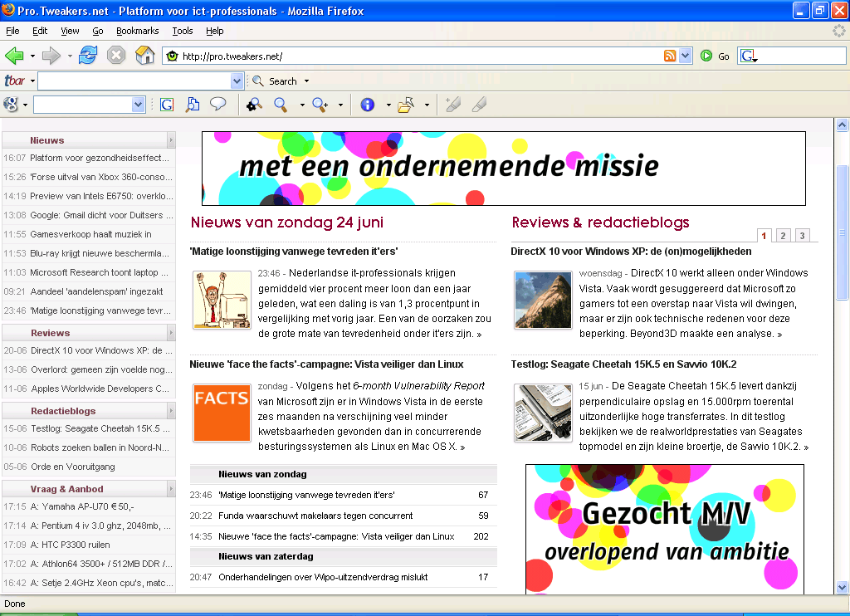
Task: Click the Google toolbar globe logo
Action: click(10, 104)
